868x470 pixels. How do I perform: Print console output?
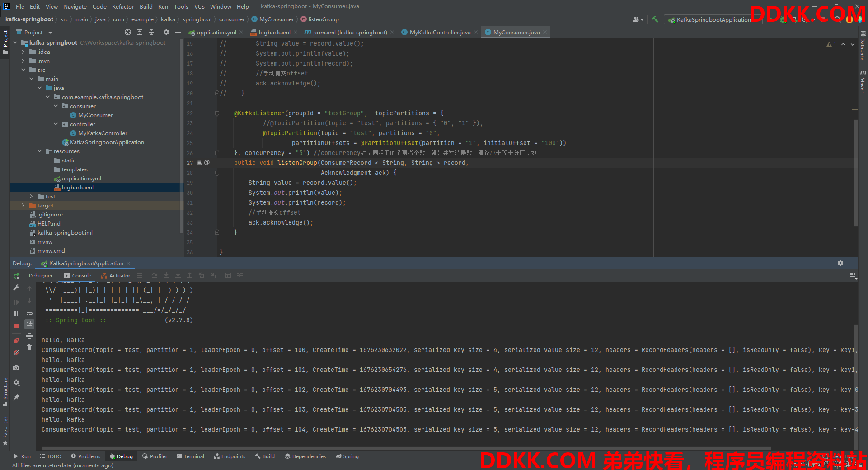coord(29,336)
